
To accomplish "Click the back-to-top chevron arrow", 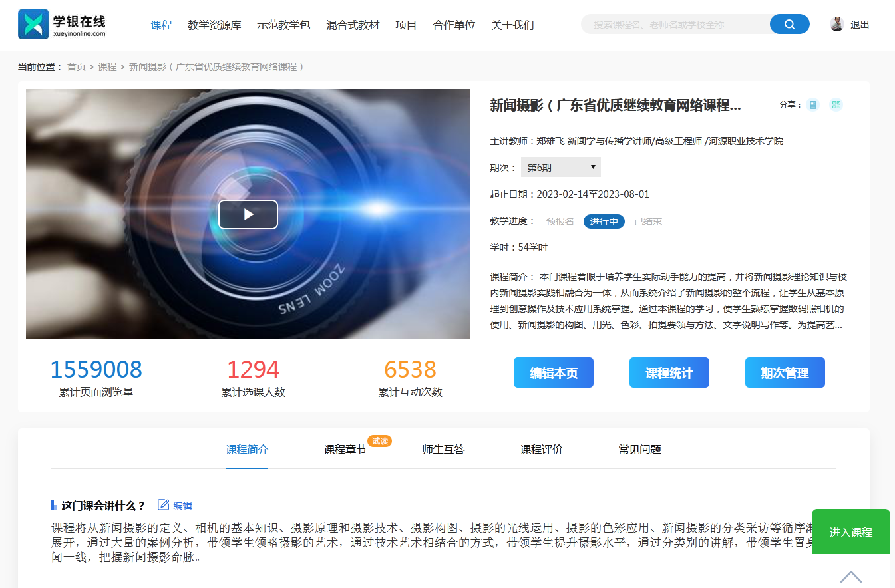I will pos(850,576).
